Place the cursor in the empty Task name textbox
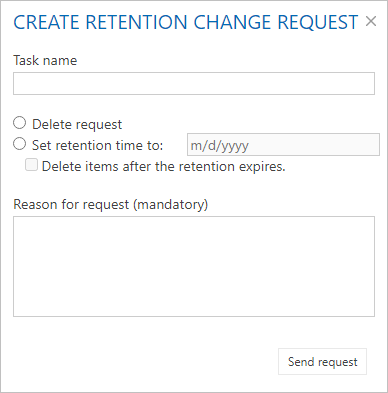Screen dimensions: 388x393 pyautogui.click(x=194, y=83)
